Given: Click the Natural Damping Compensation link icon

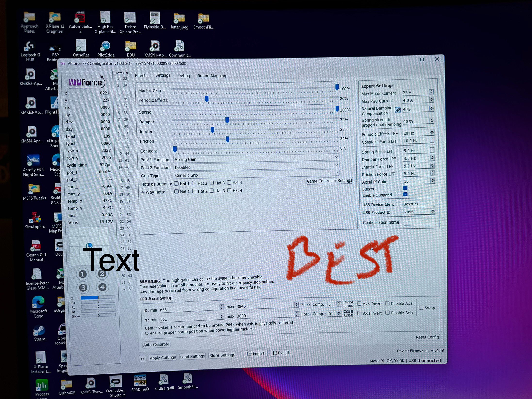Looking at the screenshot, I should coord(398,110).
